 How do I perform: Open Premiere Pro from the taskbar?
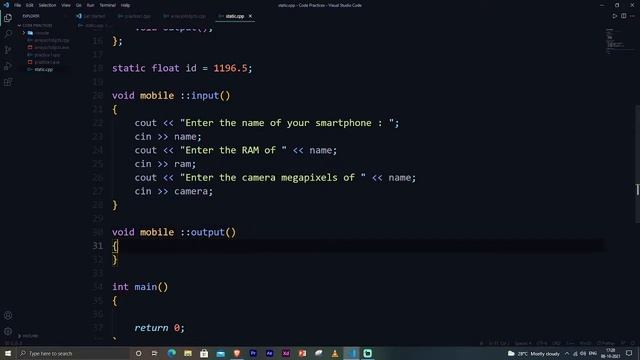[253, 353]
